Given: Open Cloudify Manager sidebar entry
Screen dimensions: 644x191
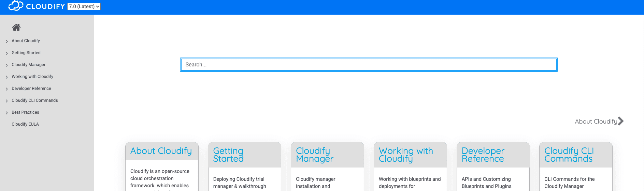Looking at the screenshot, I should coord(28,65).
